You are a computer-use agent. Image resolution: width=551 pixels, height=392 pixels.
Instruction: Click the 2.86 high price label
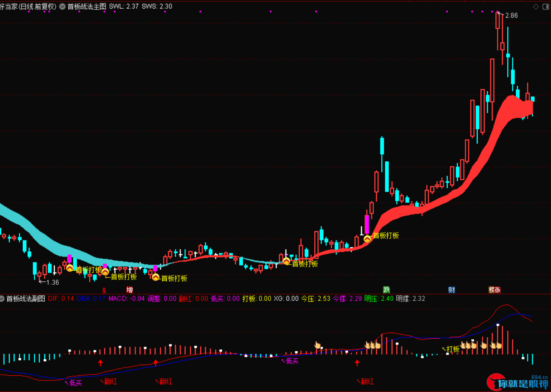[x=512, y=15]
